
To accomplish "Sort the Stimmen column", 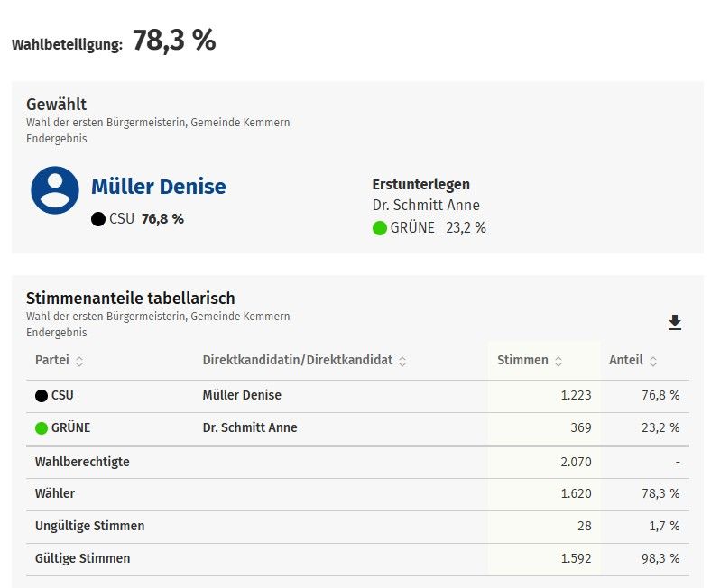I will pyautogui.click(x=559, y=361).
